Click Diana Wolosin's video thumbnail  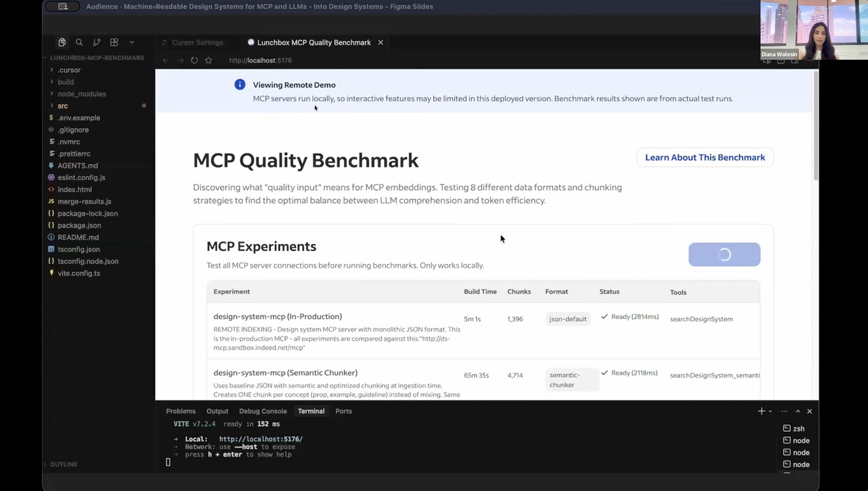tap(814, 30)
